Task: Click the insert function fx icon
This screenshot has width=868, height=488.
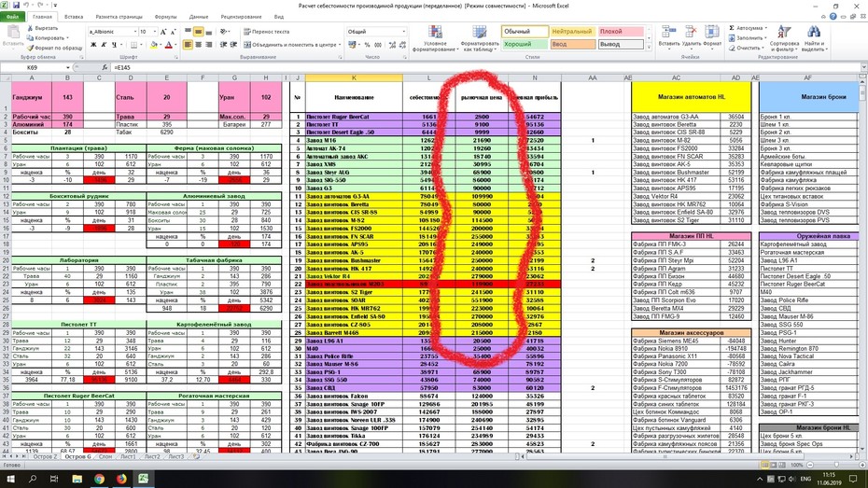Action: (x=105, y=67)
